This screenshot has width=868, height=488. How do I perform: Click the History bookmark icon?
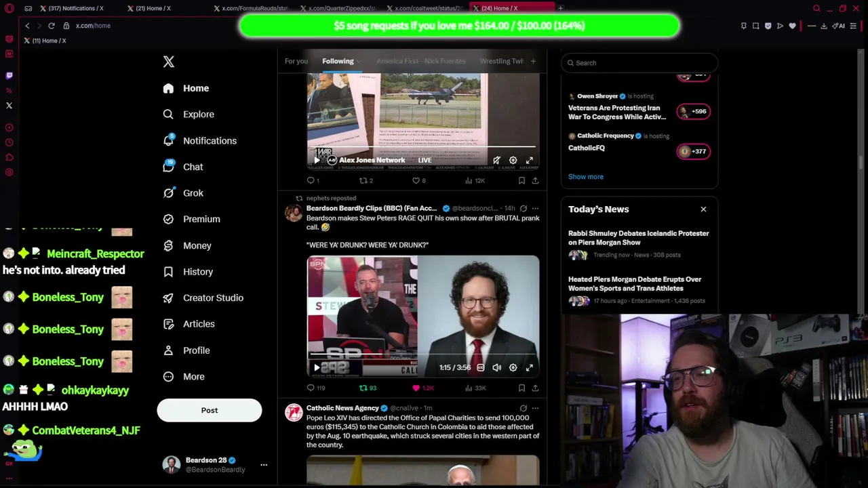pos(168,272)
